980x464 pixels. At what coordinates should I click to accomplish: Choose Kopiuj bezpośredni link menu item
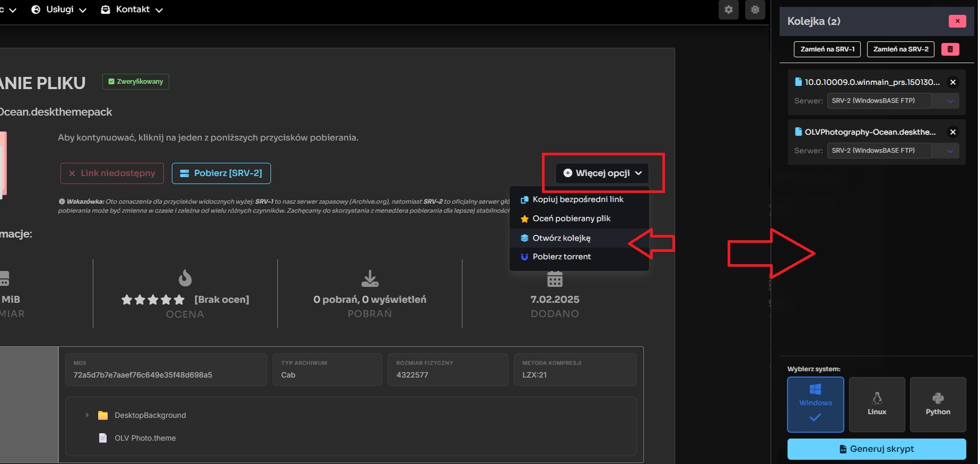577,199
